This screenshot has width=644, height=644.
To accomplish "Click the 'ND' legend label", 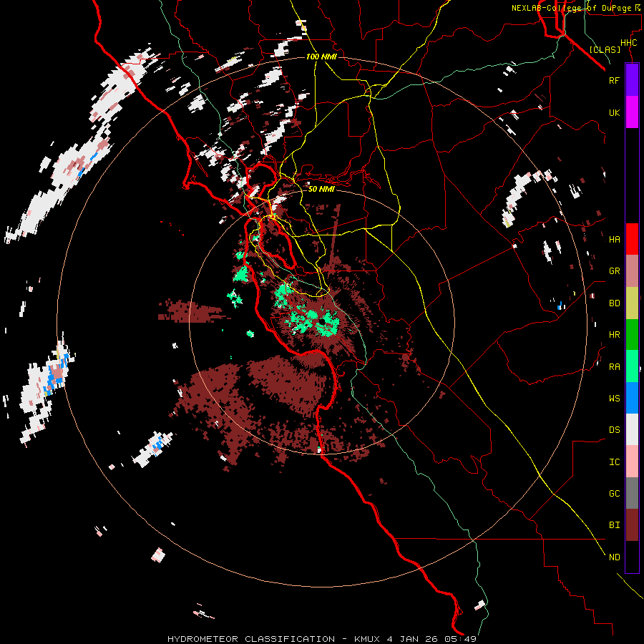I will (x=614, y=557).
